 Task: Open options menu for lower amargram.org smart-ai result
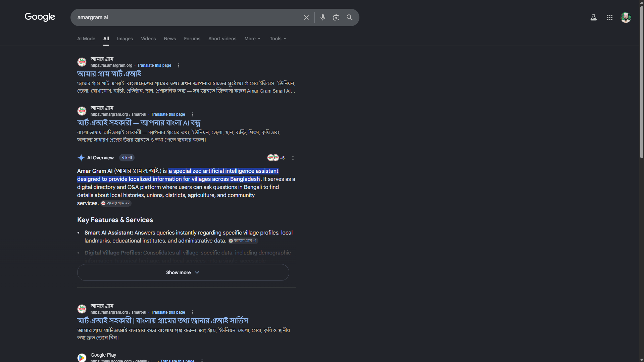[x=192, y=312]
